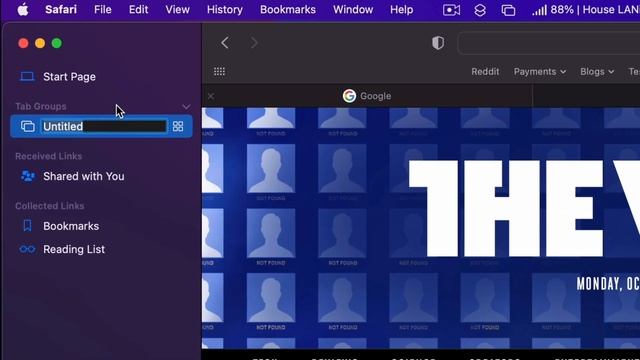Open the History menu
This screenshot has width=640, height=360.
[x=224, y=9]
